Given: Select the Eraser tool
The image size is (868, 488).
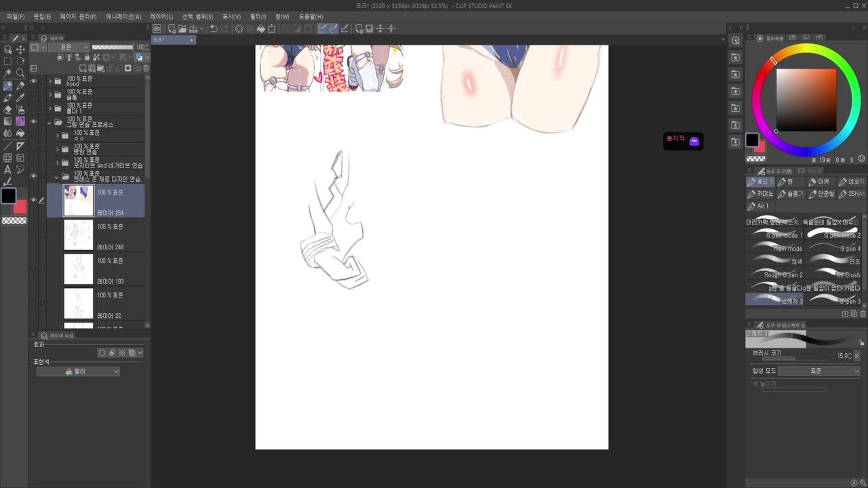Looking at the screenshot, I should [8, 109].
